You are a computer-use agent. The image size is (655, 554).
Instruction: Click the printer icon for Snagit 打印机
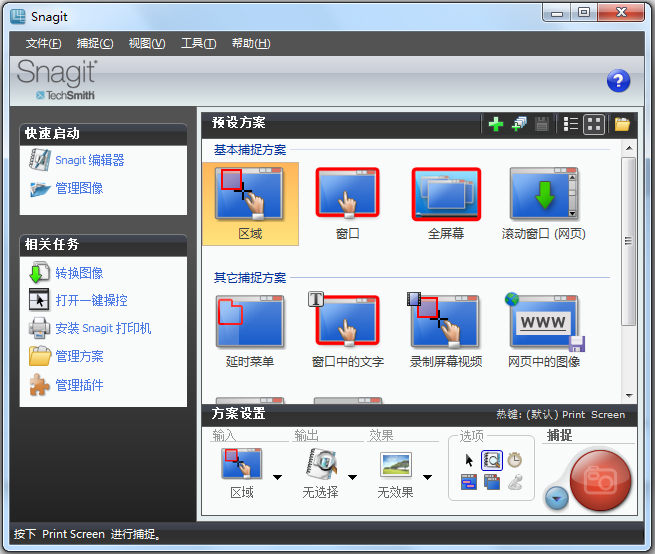(39, 328)
